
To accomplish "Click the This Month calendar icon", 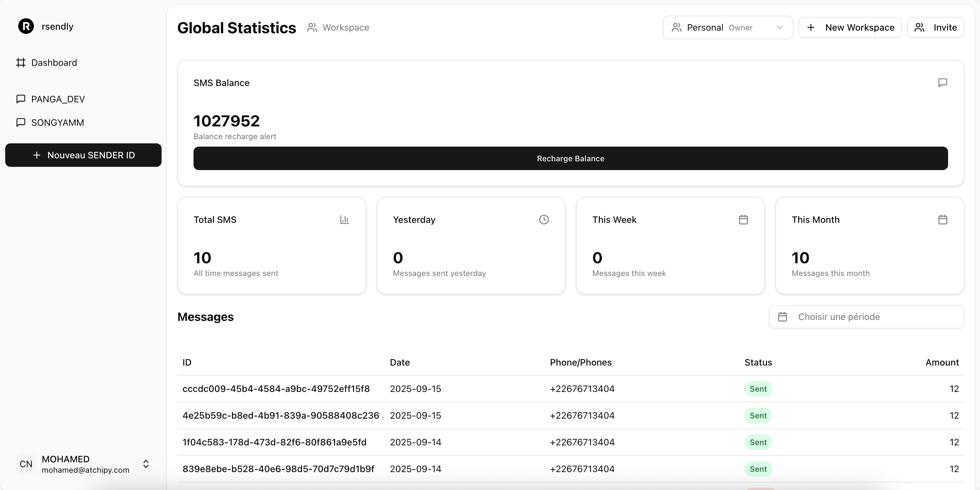I will [x=942, y=220].
